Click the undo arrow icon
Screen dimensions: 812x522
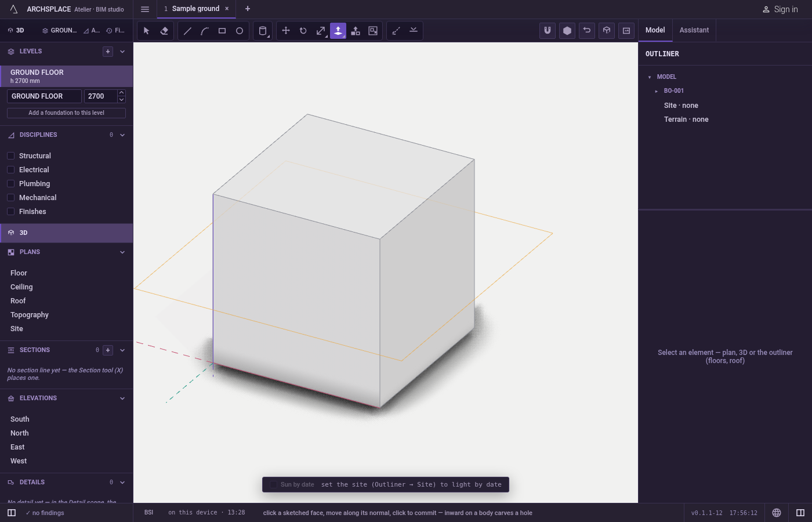pyautogui.click(x=587, y=31)
